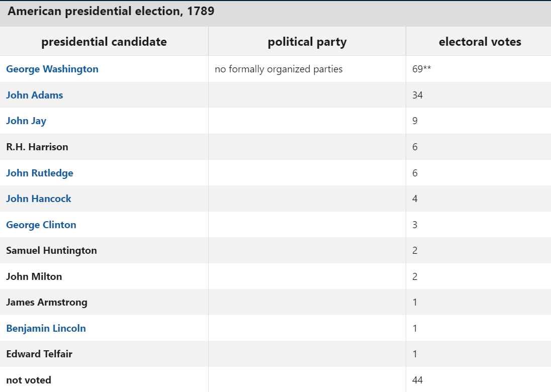551x392 pixels.
Task: Click the presidential candidate column header
Action: (104, 42)
